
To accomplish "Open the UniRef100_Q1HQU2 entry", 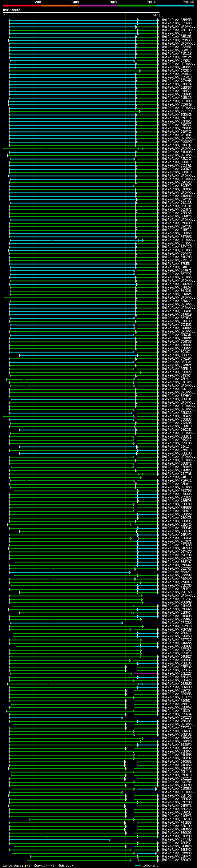I will (x=176, y=345).
